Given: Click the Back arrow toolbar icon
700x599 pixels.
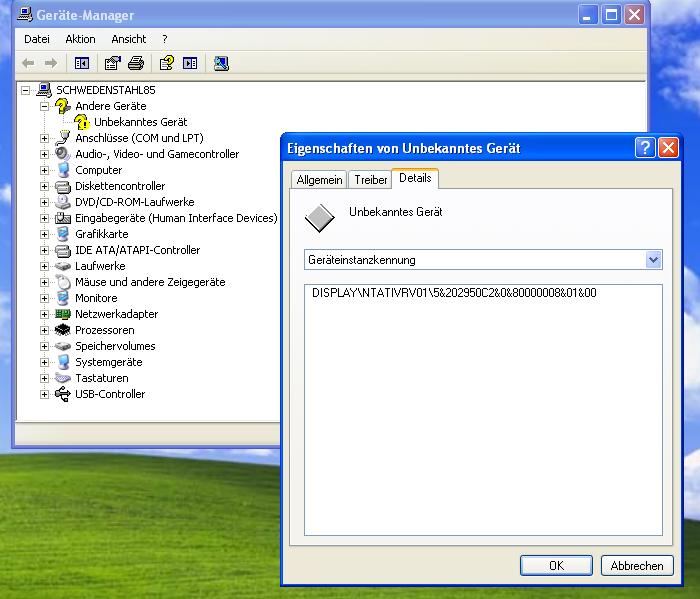Looking at the screenshot, I should pyautogui.click(x=28, y=63).
